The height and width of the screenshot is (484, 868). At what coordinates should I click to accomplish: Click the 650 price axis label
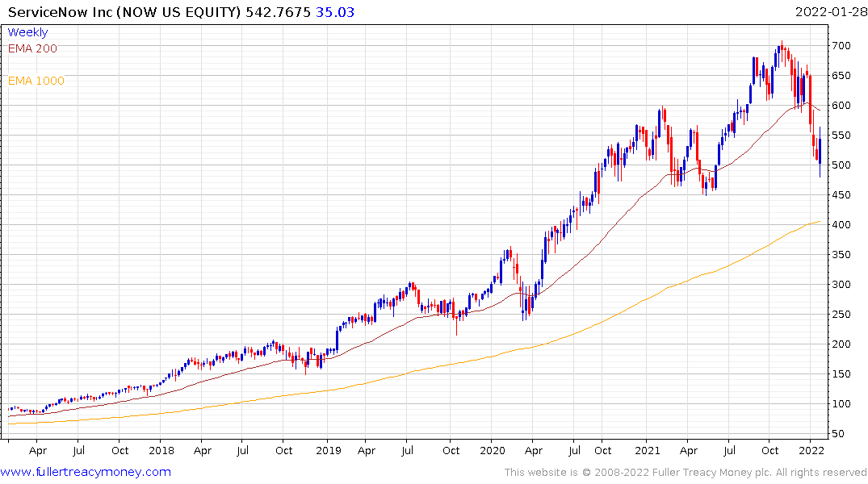pos(841,76)
